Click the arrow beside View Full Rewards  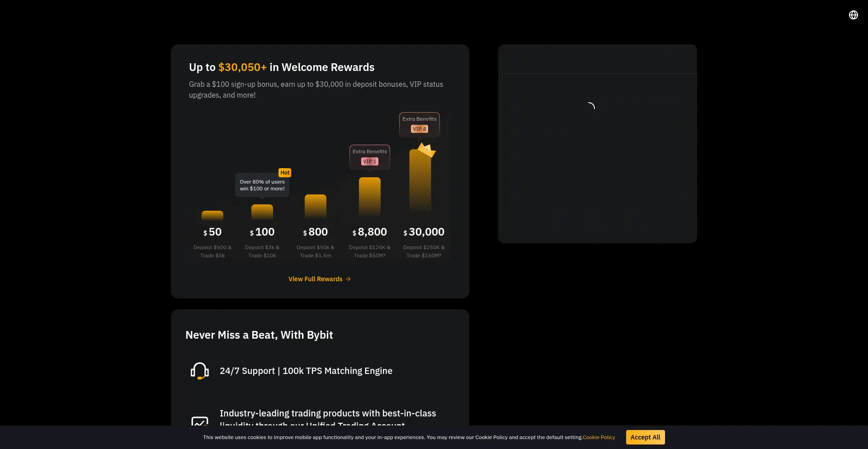tap(348, 279)
